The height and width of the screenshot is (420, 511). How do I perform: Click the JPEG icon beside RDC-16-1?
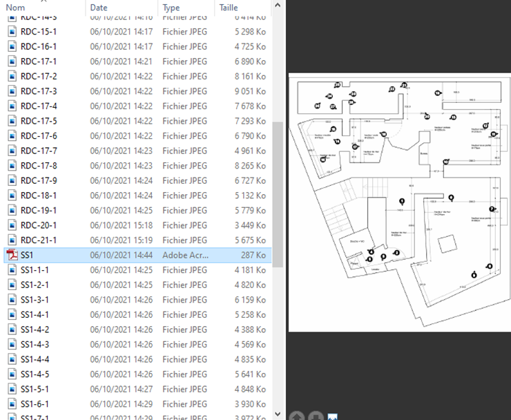point(12,47)
